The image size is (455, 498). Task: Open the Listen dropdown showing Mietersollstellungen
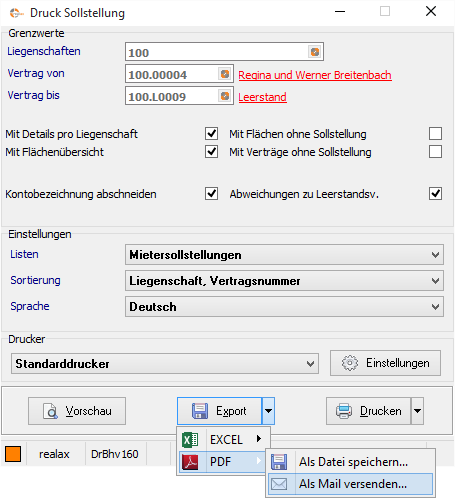284,255
